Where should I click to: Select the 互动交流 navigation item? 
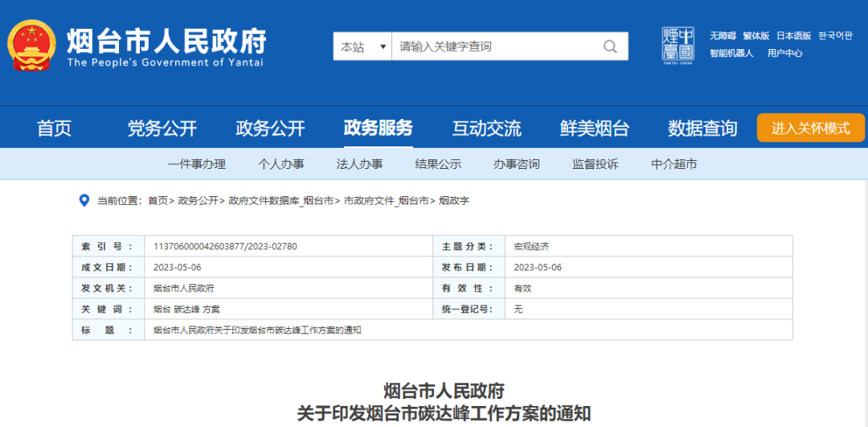(486, 128)
